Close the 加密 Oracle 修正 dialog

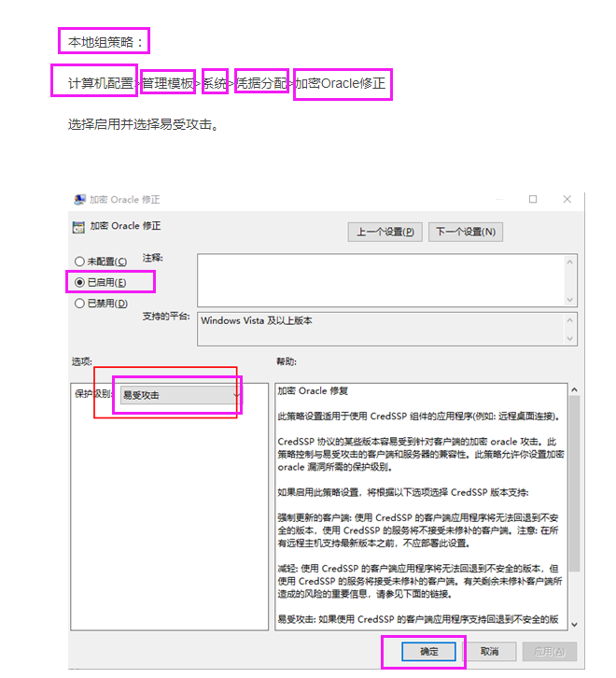click(x=567, y=199)
